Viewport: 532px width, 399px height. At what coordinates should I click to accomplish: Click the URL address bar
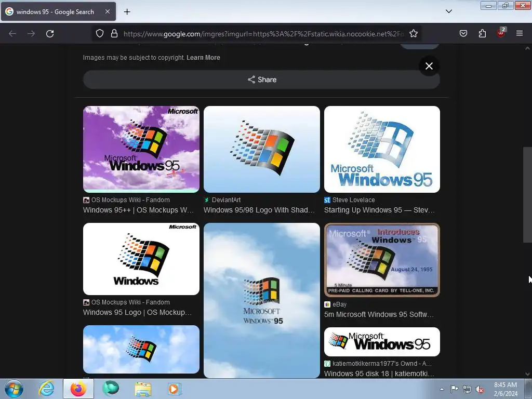(263, 34)
